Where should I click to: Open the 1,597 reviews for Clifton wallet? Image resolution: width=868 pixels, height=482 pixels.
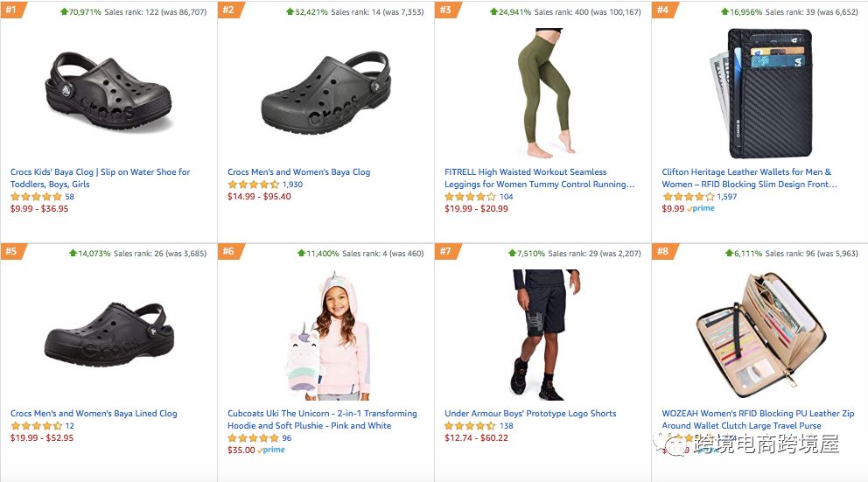click(727, 197)
